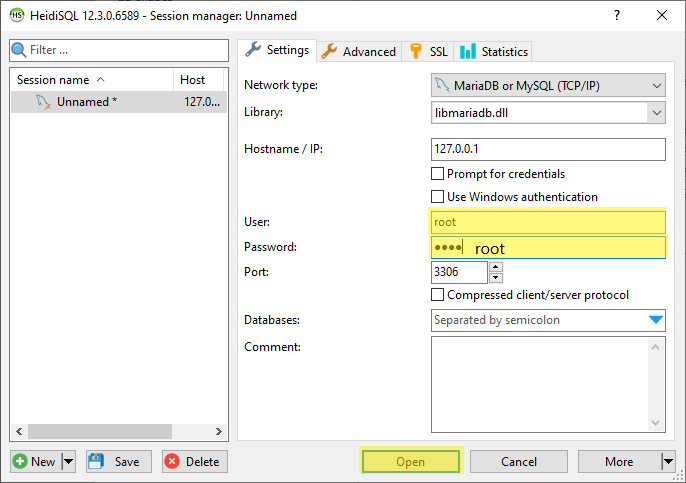Open the Settings tab
The image size is (686, 483).
(277, 50)
